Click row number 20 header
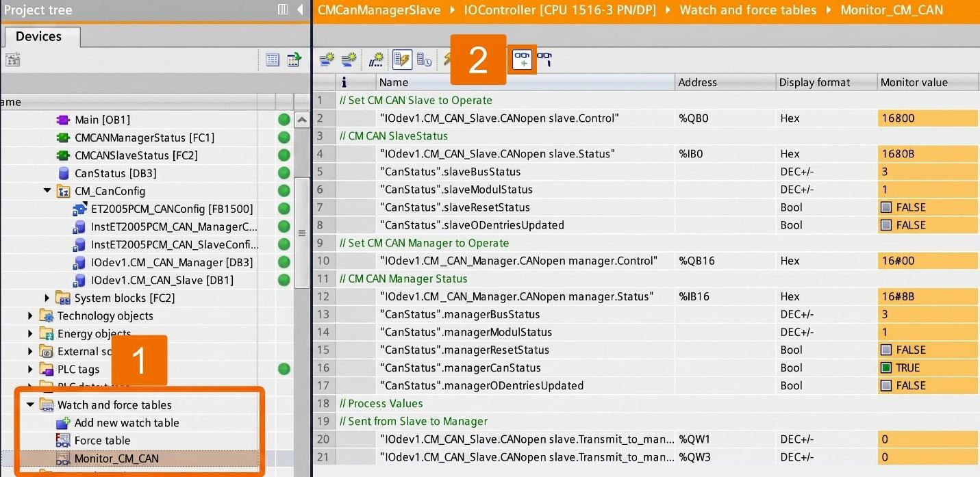The height and width of the screenshot is (477, 980). point(323,439)
